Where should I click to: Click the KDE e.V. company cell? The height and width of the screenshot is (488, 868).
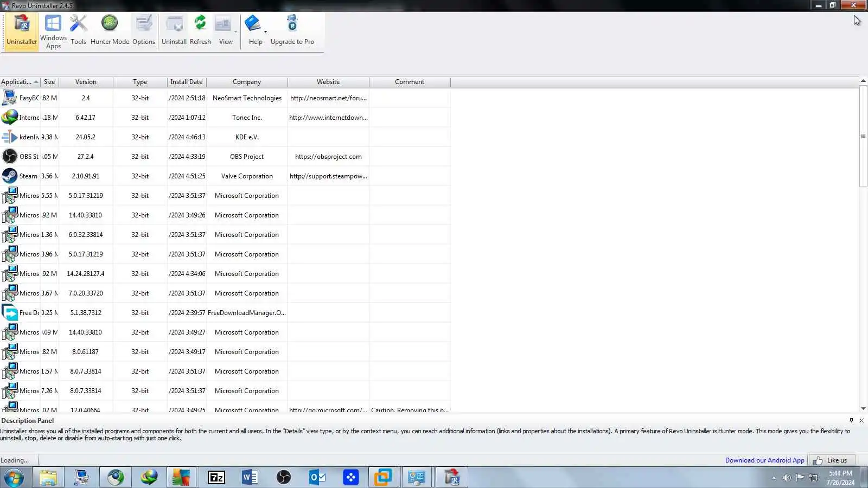(x=247, y=137)
